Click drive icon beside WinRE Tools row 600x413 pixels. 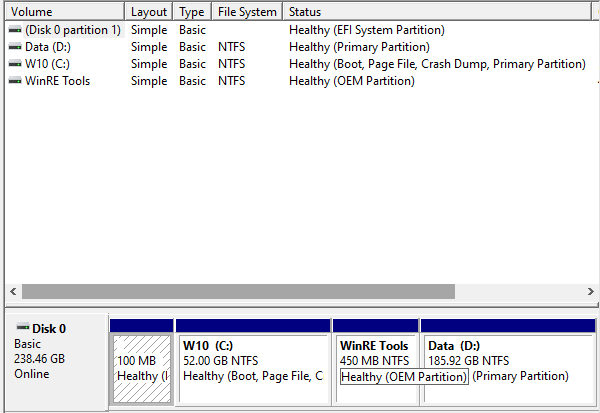[15, 81]
